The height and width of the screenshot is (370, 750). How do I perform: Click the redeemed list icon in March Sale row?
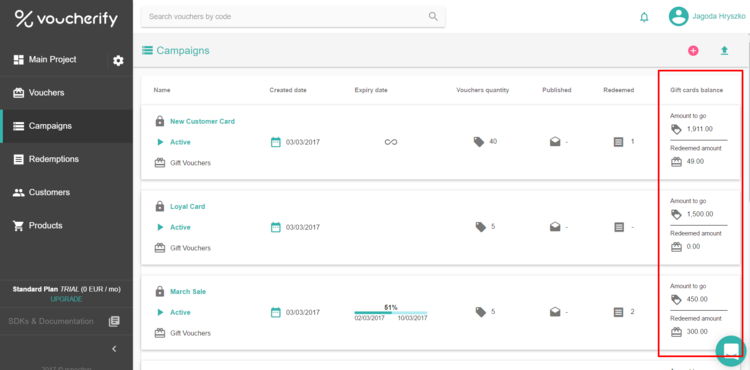coord(618,312)
